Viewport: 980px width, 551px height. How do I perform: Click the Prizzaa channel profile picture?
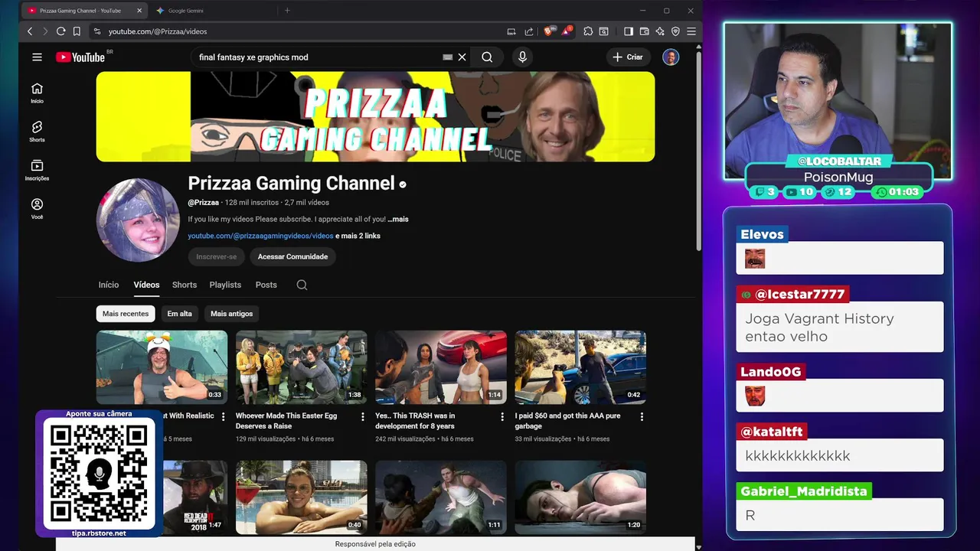[138, 220]
